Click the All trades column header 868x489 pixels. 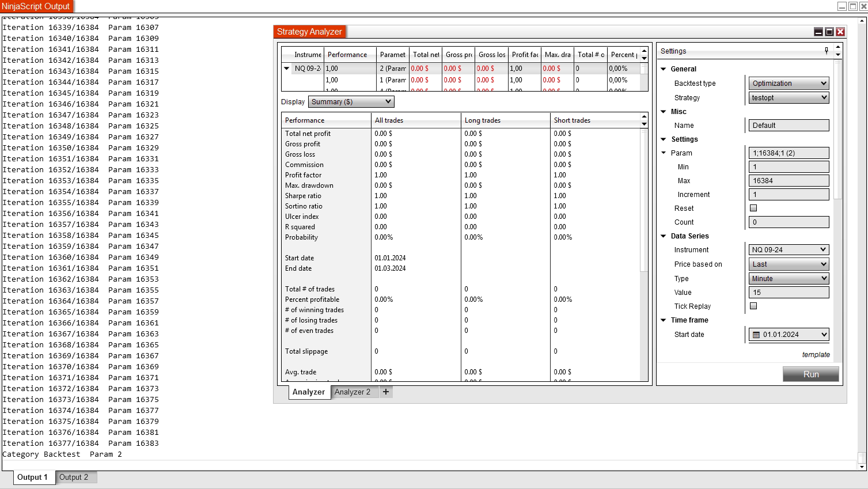pos(416,120)
